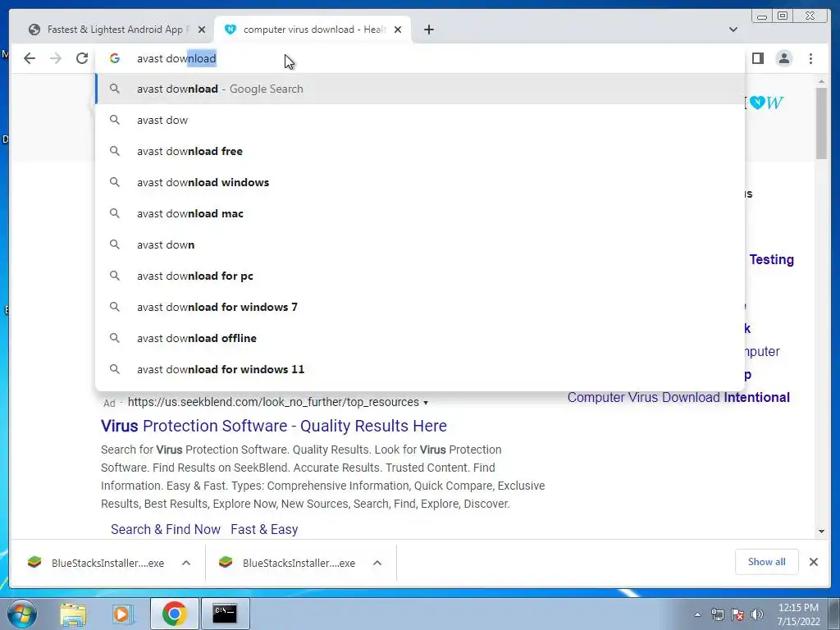
Task: Close the downloads bar
Action: click(813, 562)
